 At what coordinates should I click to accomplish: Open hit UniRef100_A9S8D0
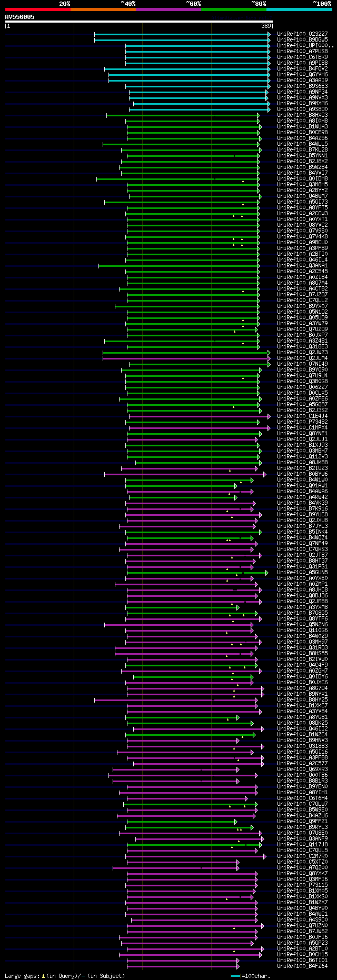302,109
